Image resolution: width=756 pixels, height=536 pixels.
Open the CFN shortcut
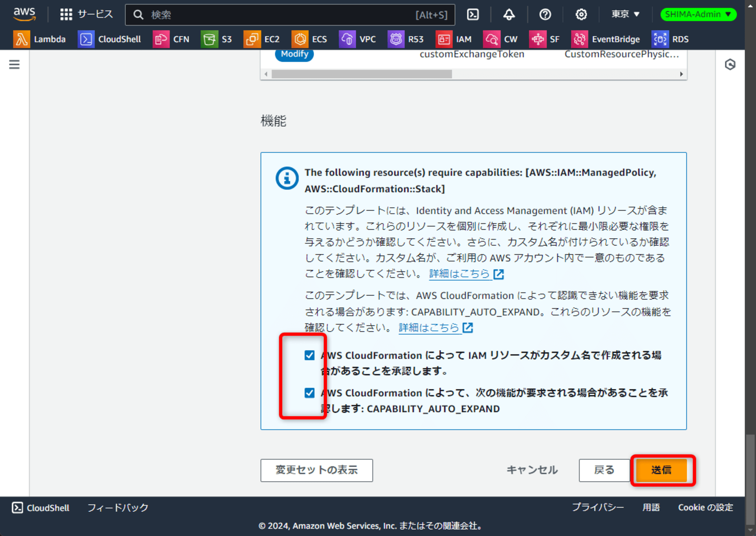point(171,39)
